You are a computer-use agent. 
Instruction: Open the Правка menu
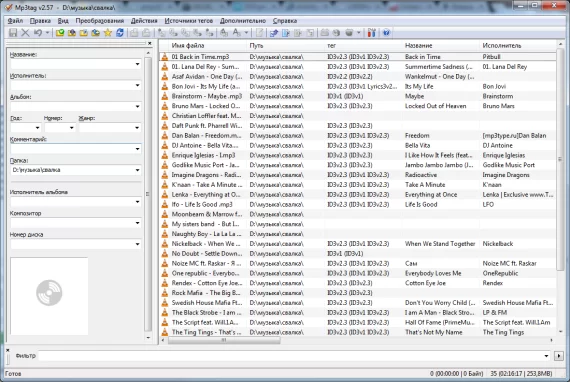coord(40,21)
